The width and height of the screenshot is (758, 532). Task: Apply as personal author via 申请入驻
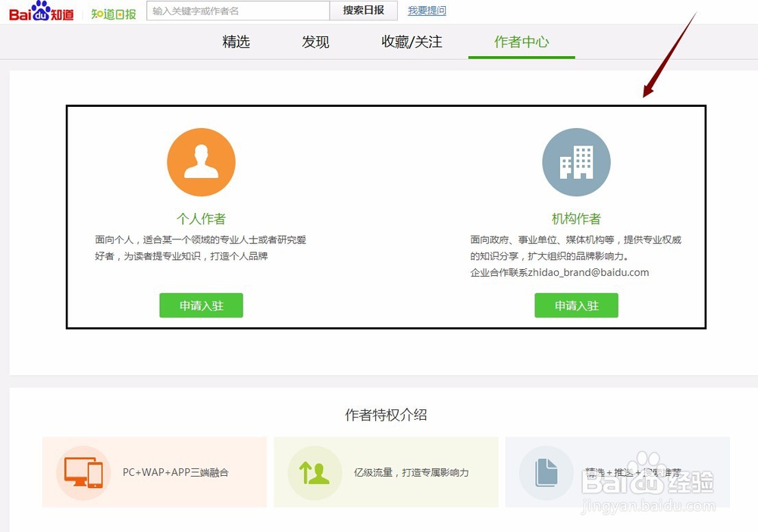click(x=200, y=305)
